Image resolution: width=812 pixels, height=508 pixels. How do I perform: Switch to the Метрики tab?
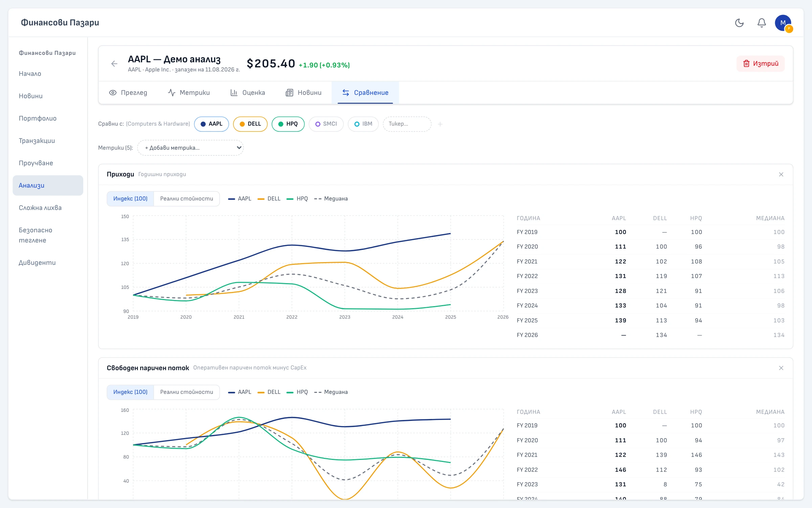(189, 93)
